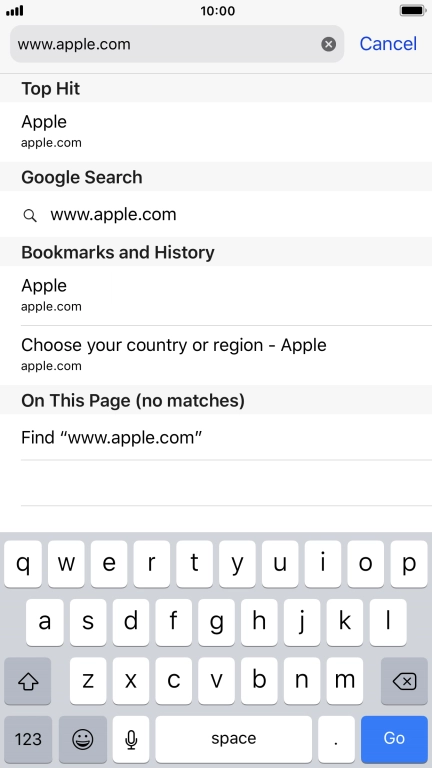Tap the backspace delete key
432x768 pixels.
click(x=404, y=681)
